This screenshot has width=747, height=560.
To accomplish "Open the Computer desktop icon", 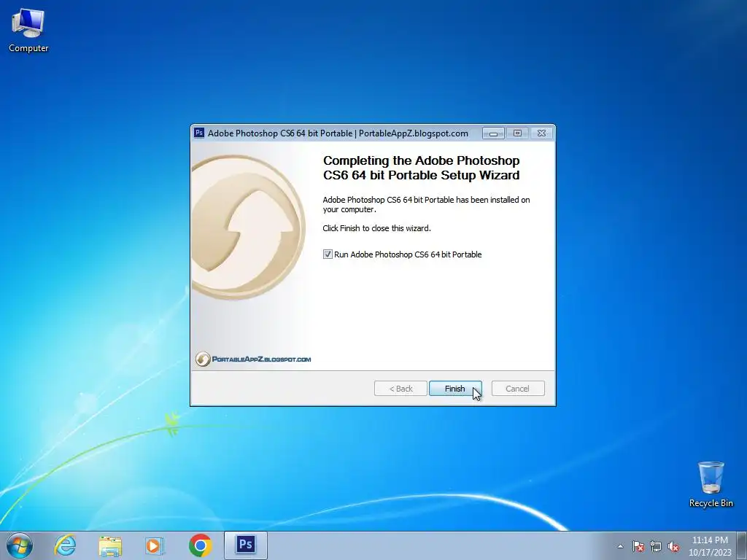I will [x=28, y=31].
